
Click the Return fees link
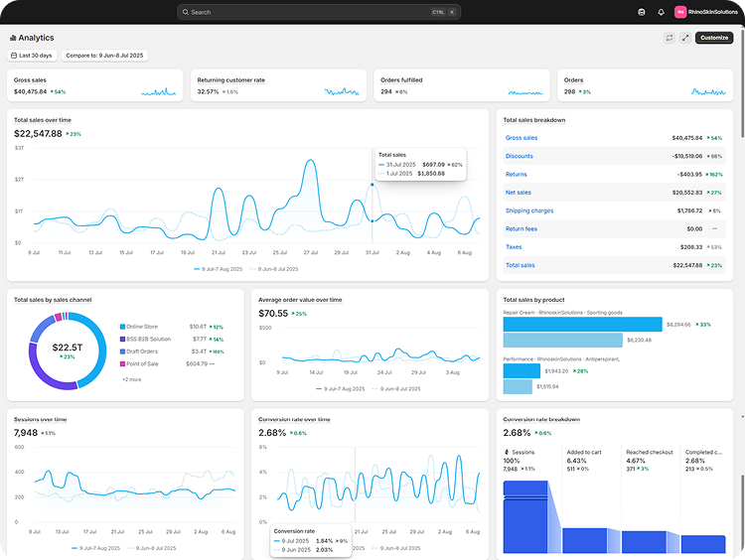pos(521,229)
